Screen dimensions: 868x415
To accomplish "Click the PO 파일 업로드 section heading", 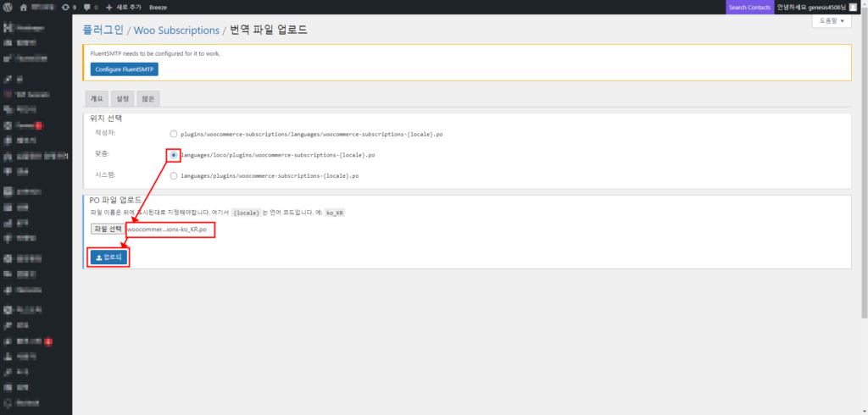I will [115, 200].
